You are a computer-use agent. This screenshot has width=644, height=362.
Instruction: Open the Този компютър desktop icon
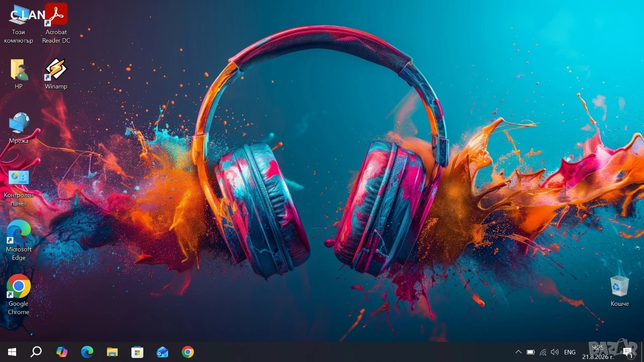click(19, 24)
